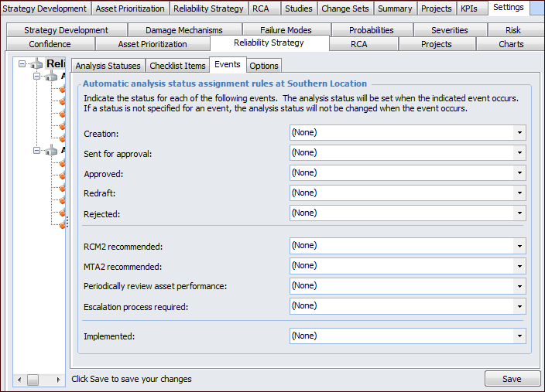Image resolution: width=545 pixels, height=392 pixels.
Task: Open the Options tab
Action: pyautogui.click(x=264, y=66)
